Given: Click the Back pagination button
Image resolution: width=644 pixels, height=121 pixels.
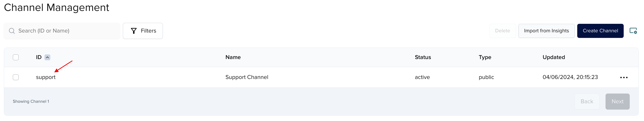Looking at the screenshot, I should pos(586,102).
